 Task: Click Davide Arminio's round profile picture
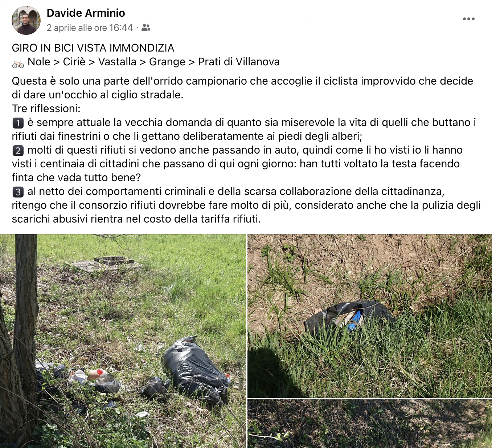pos(26,20)
